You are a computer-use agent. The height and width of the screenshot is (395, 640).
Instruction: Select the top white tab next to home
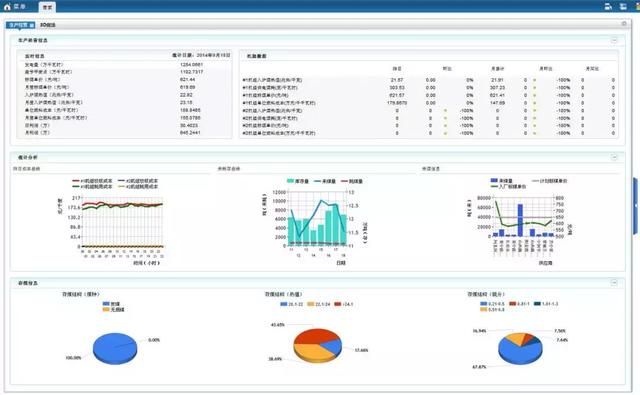pos(47,7)
